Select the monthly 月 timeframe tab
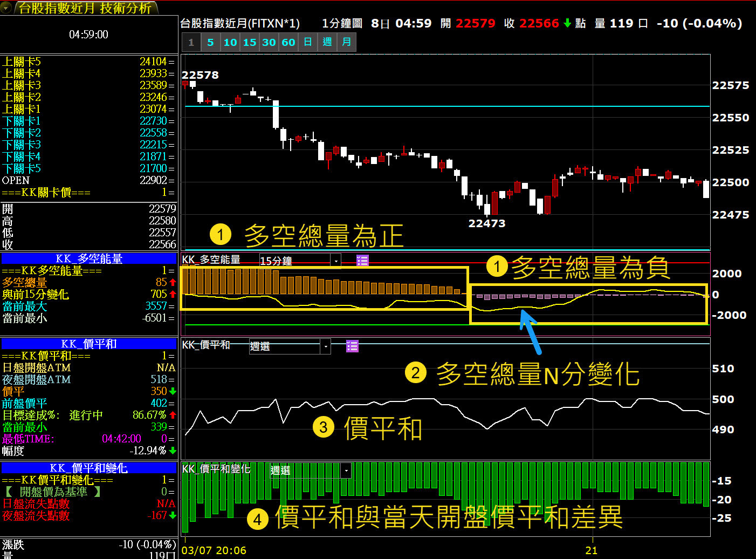Viewport: 756px width, 559px height. click(347, 42)
